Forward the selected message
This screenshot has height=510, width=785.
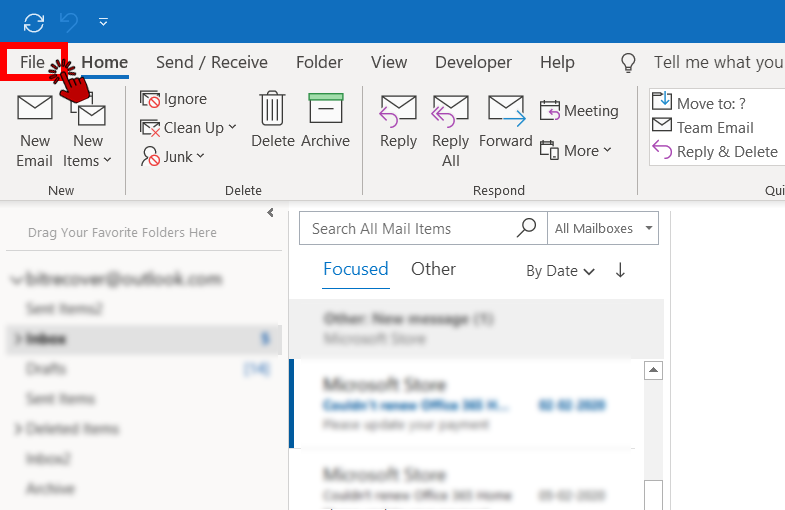tap(506, 121)
